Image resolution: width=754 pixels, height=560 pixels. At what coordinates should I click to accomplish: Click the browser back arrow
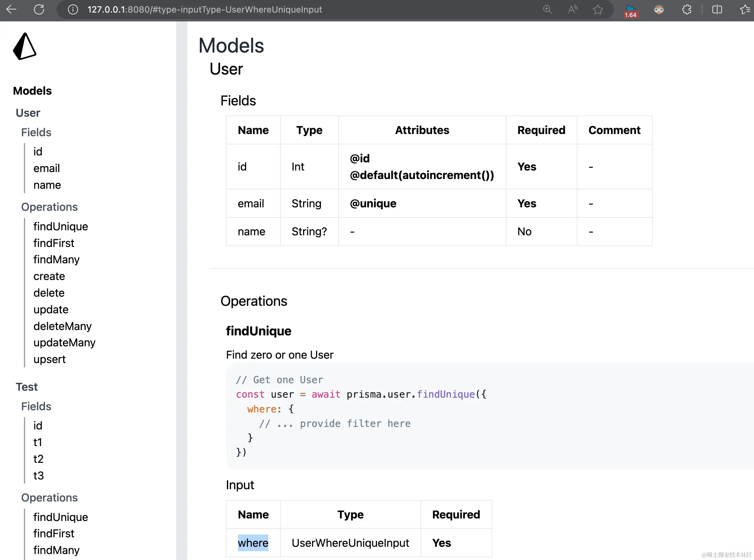pos(11,9)
